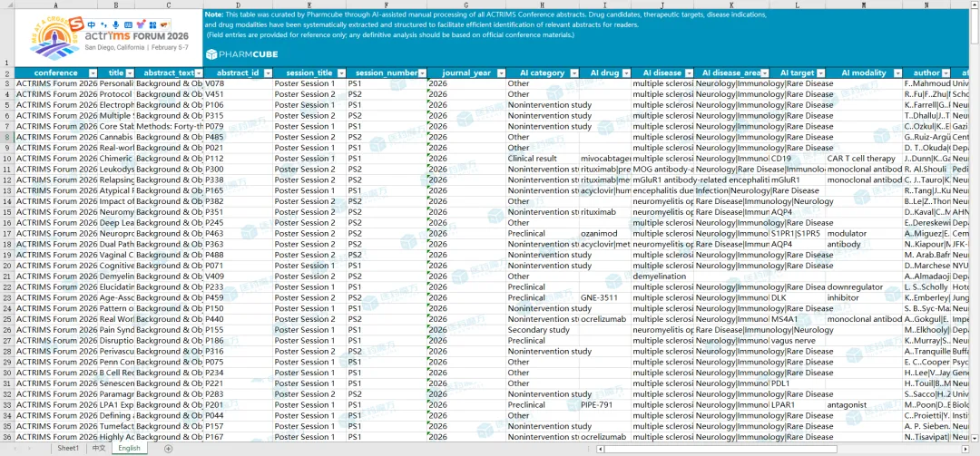Click the 'DLK' target cell

coord(797,298)
